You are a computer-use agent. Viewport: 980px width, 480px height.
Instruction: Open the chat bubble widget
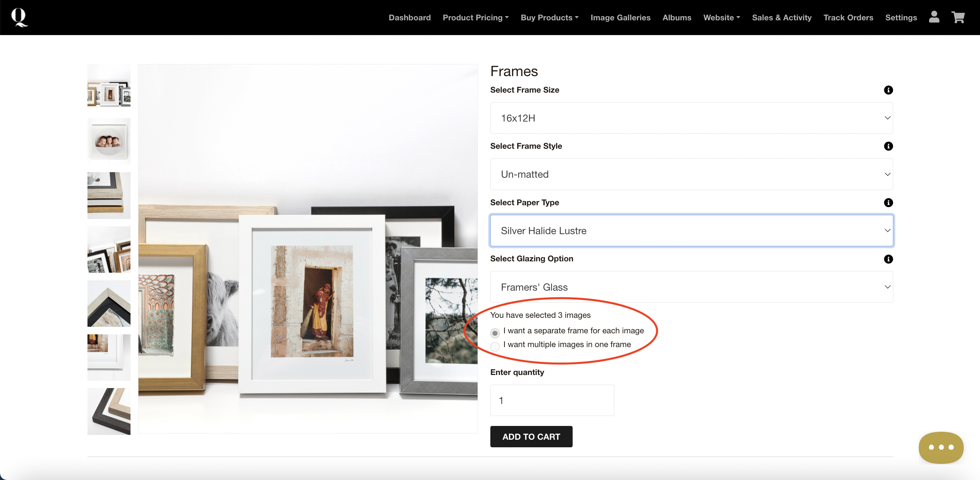(941, 447)
